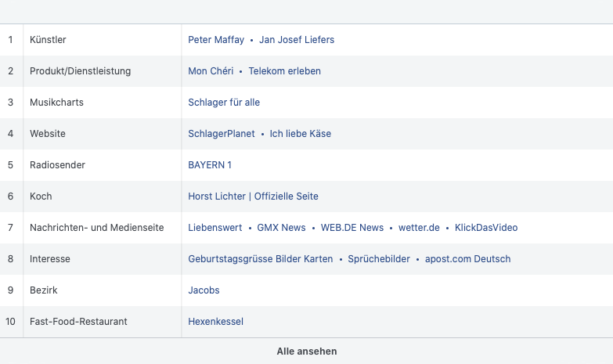Open the Peter Maffay page link

tap(216, 40)
